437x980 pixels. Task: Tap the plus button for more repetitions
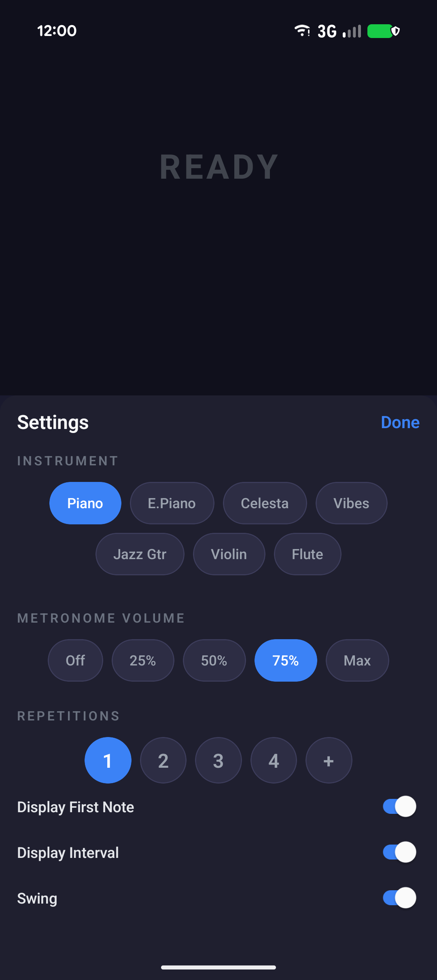point(329,760)
